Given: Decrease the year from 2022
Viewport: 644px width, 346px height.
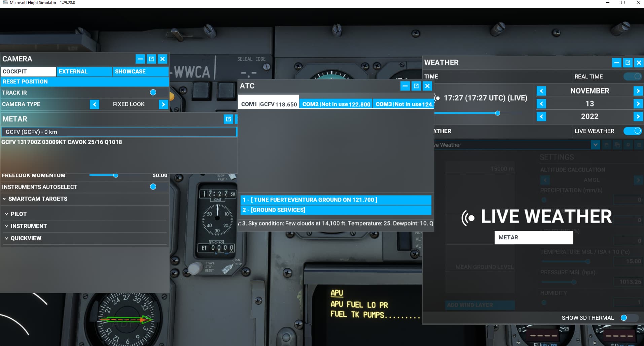Looking at the screenshot, I should tap(541, 116).
